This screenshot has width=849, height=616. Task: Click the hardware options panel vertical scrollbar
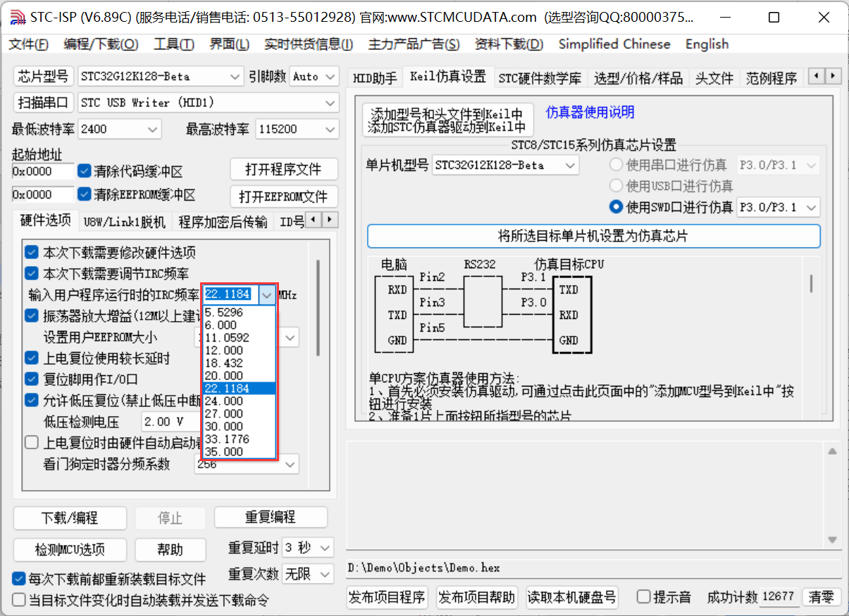(x=318, y=307)
